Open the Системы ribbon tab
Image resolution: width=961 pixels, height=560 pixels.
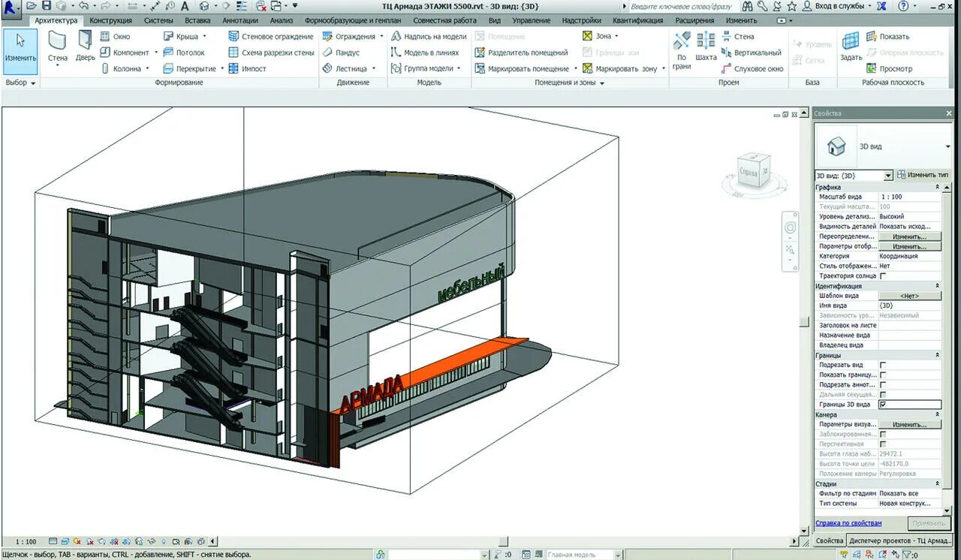click(158, 20)
